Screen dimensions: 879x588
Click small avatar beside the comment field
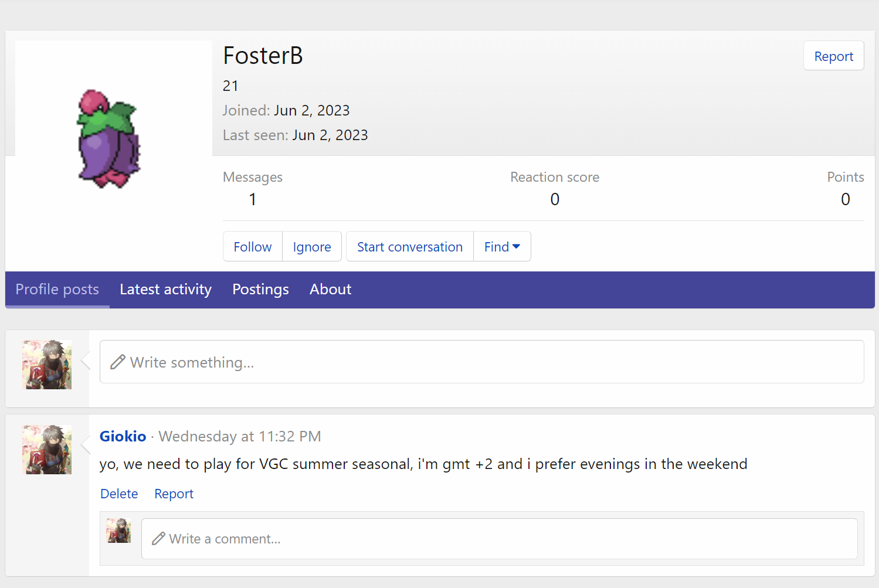pyautogui.click(x=118, y=531)
